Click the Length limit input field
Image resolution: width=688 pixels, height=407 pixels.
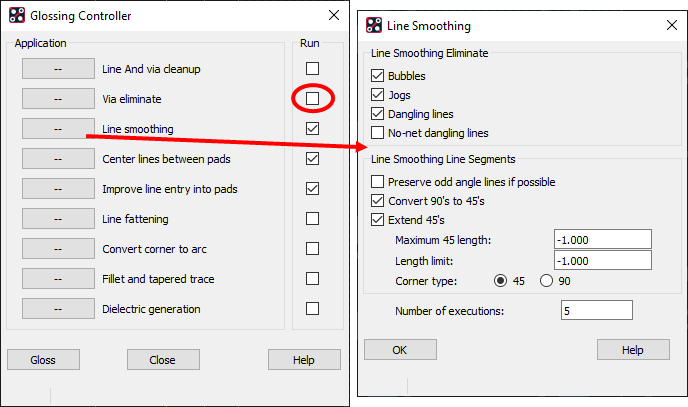[602, 260]
